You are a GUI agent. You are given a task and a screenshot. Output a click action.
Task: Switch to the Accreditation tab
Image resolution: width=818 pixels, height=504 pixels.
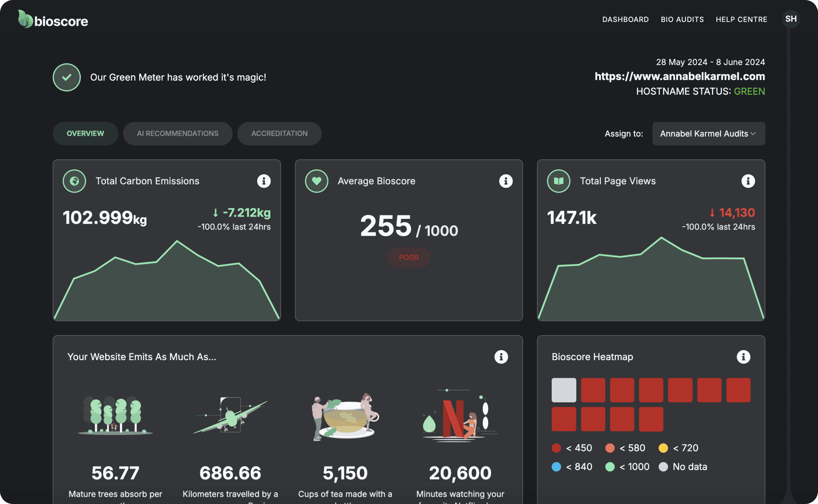(279, 134)
